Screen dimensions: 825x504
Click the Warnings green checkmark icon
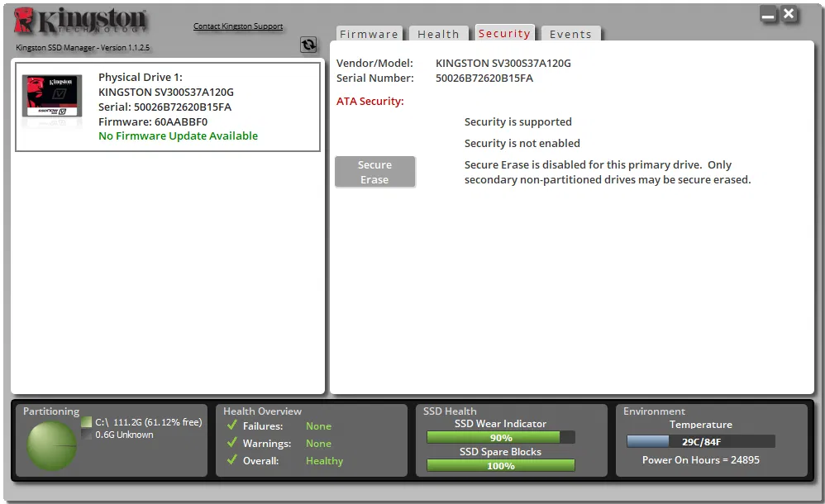(232, 442)
